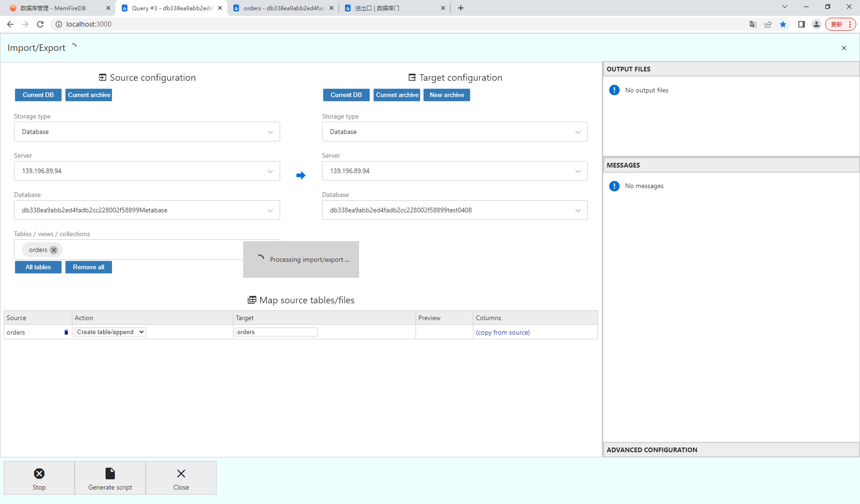860x504 pixels.
Task: Close the MemFireDB tab
Action: click(x=108, y=8)
